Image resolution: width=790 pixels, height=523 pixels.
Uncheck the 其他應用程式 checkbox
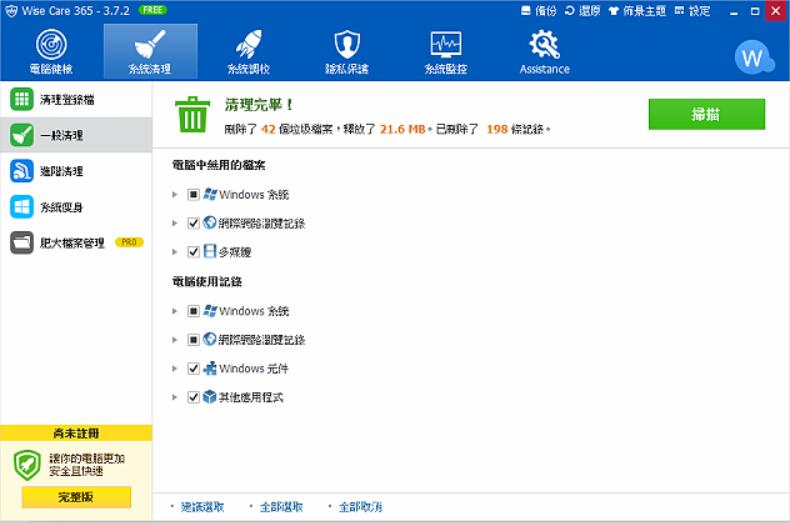[x=193, y=397]
